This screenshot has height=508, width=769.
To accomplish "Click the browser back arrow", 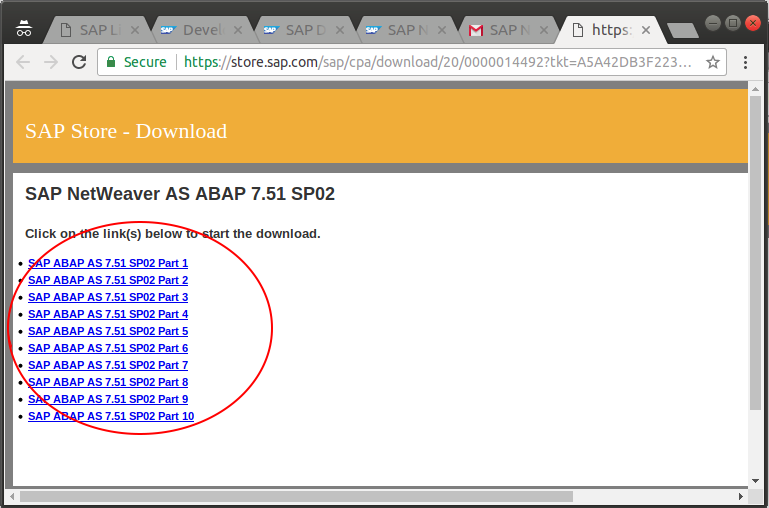I will pos(23,62).
